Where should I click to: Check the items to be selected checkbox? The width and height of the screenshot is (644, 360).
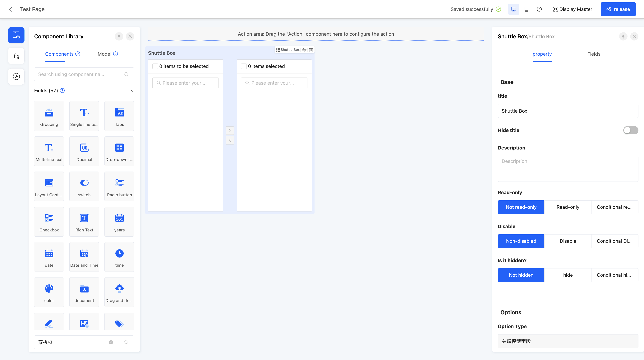pos(155,66)
